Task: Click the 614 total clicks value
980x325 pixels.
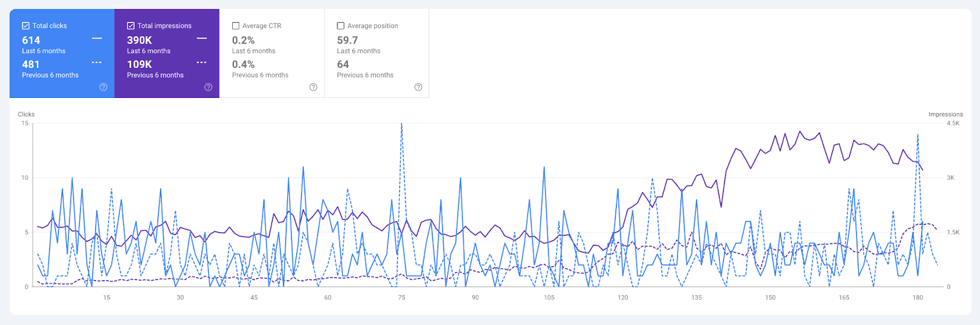Action: pyautogui.click(x=31, y=40)
